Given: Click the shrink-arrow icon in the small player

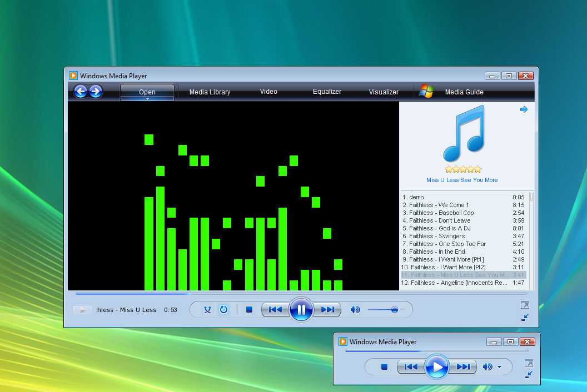Looking at the screenshot, I should [x=529, y=374].
